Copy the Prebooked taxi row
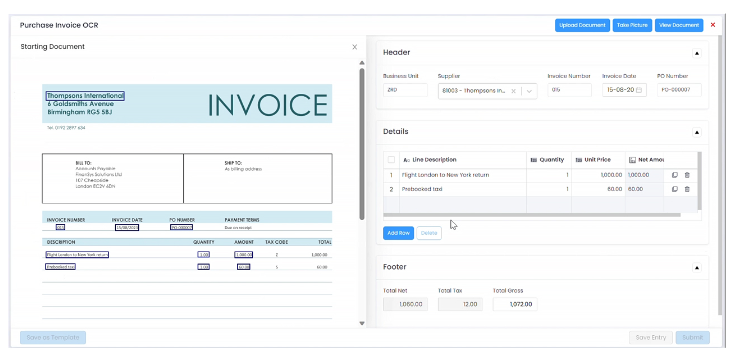This screenshot has height=363, width=737. pyautogui.click(x=674, y=189)
